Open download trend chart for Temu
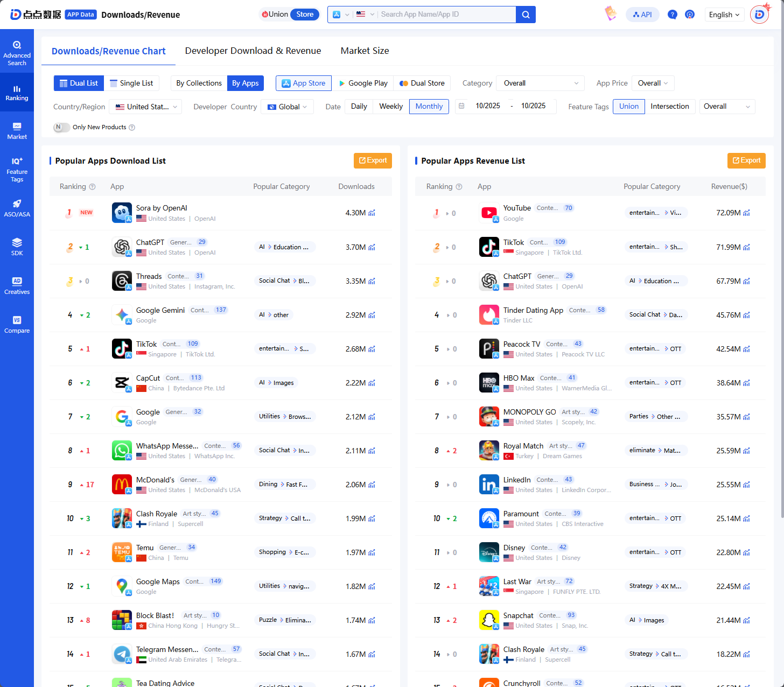The image size is (784, 687). click(x=372, y=552)
